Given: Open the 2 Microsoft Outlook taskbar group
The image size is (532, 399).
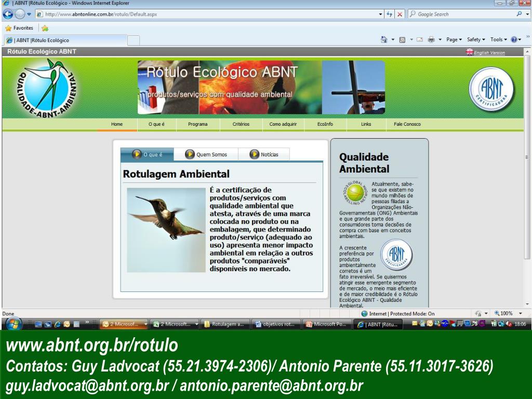Looking at the screenshot, I should click(x=124, y=324).
